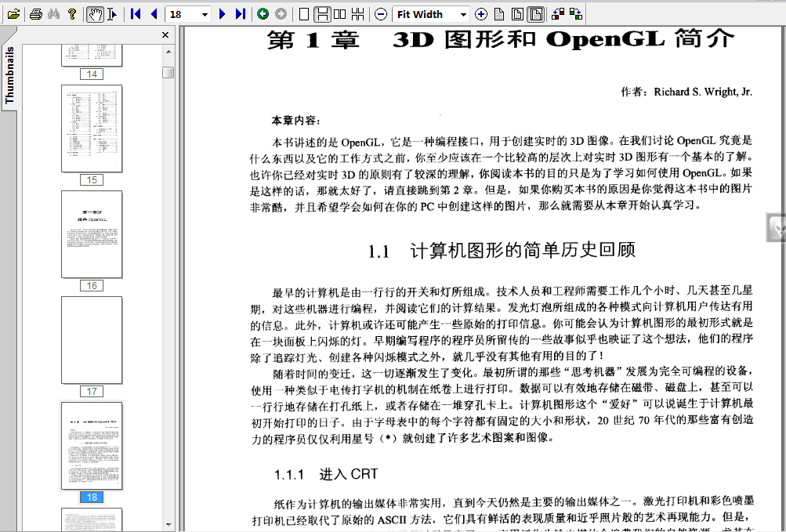Image resolution: width=786 pixels, height=532 pixels.
Task: Toggle Fit Width view button
Action: [x=536, y=14]
